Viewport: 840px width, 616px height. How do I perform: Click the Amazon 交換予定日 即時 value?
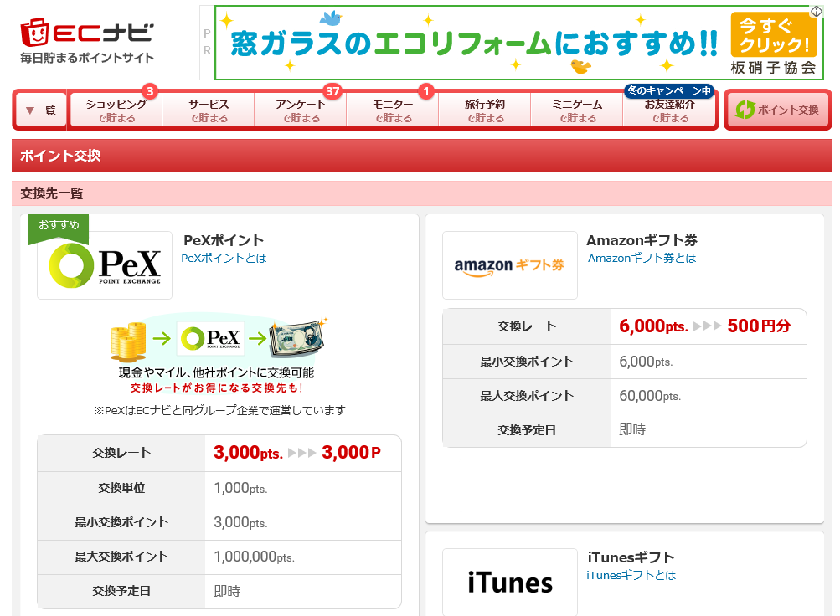click(x=632, y=429)
